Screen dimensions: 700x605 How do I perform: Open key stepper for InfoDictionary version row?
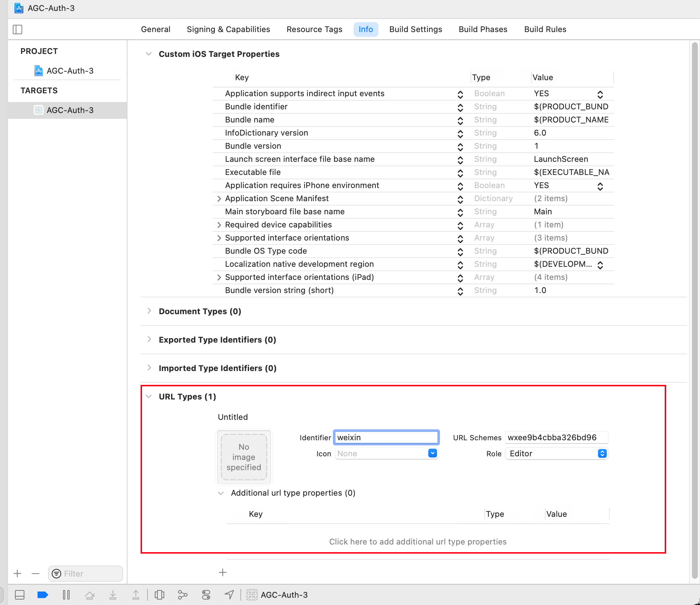pos(460,133)
